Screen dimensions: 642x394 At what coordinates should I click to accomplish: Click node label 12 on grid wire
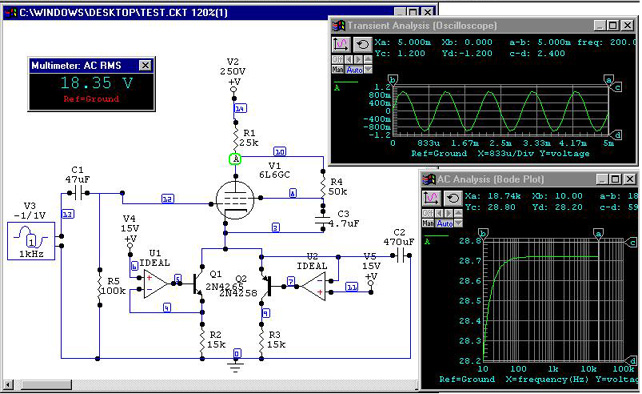tap(167, 199)
